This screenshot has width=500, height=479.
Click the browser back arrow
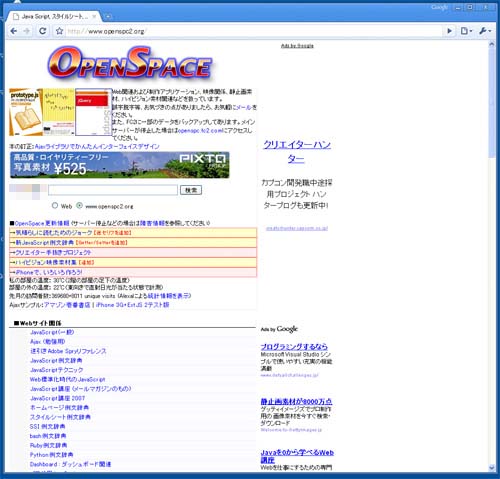(14, 31)
